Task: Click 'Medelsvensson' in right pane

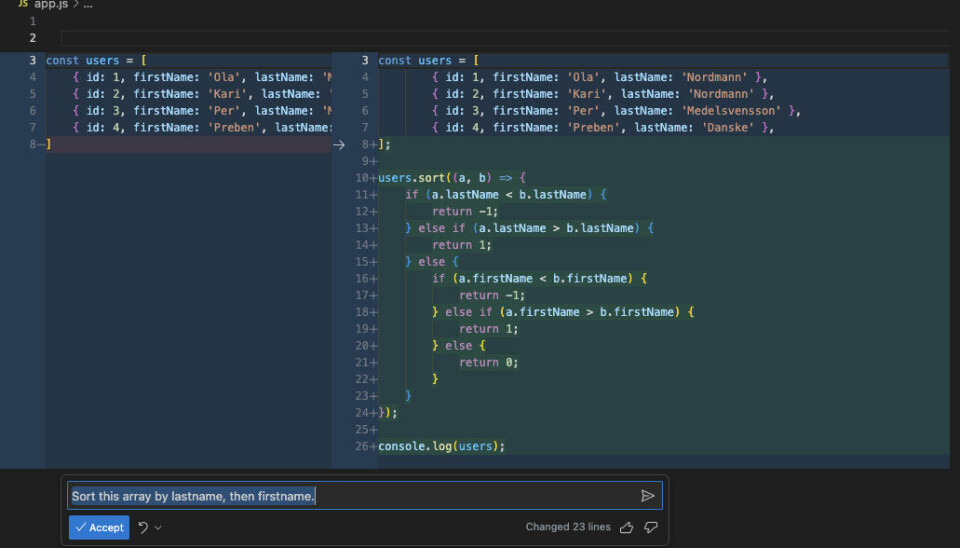Action: 730,111
